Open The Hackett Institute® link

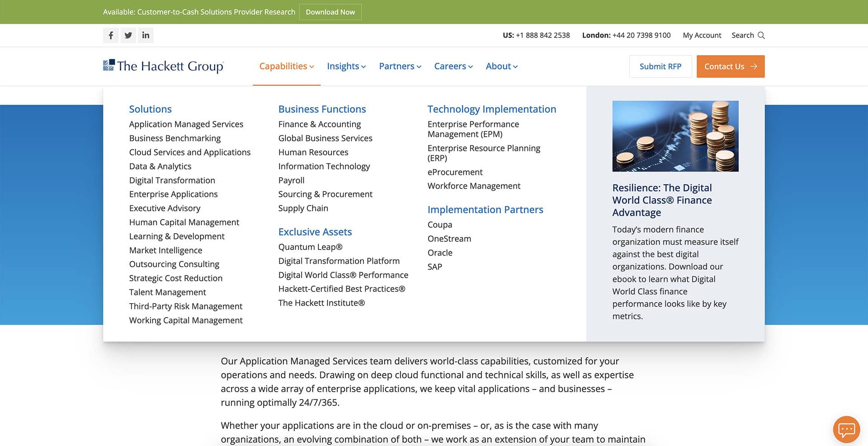(321, 303)
